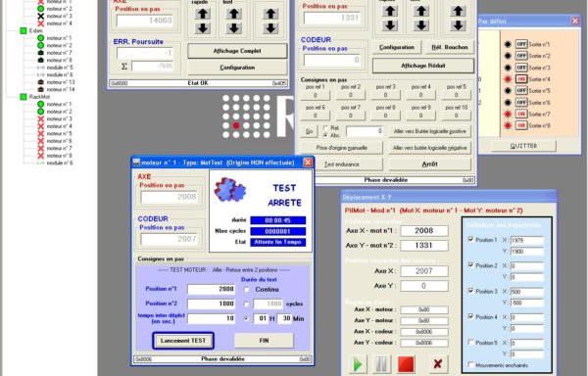Click the pos ref 10 value button
588x376 pixels.
pyautogui.click(x=456, y=116)
